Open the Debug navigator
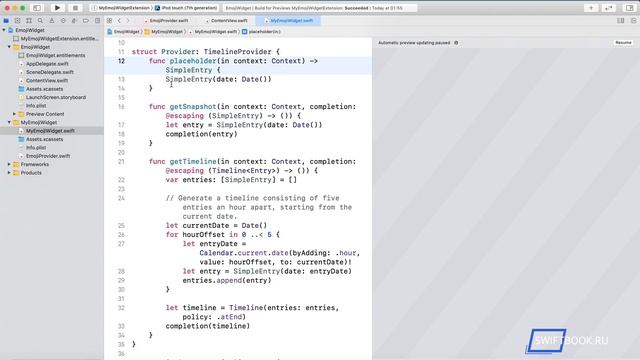The height and width of the screenshot is (360, 640). [74, 20]
